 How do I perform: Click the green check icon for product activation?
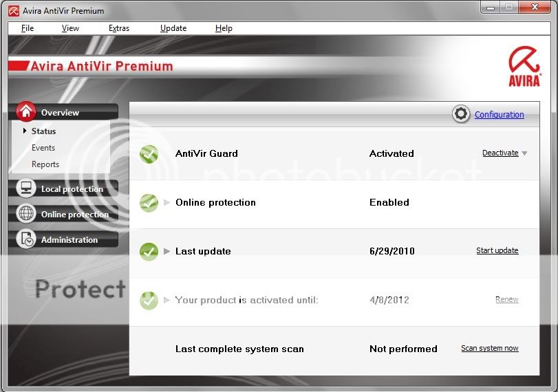[x=149, y=301]
